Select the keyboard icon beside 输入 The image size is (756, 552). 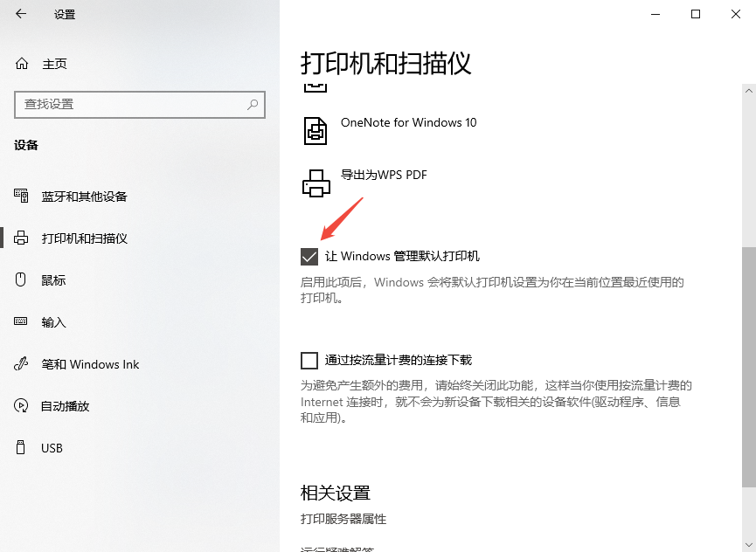20,321
